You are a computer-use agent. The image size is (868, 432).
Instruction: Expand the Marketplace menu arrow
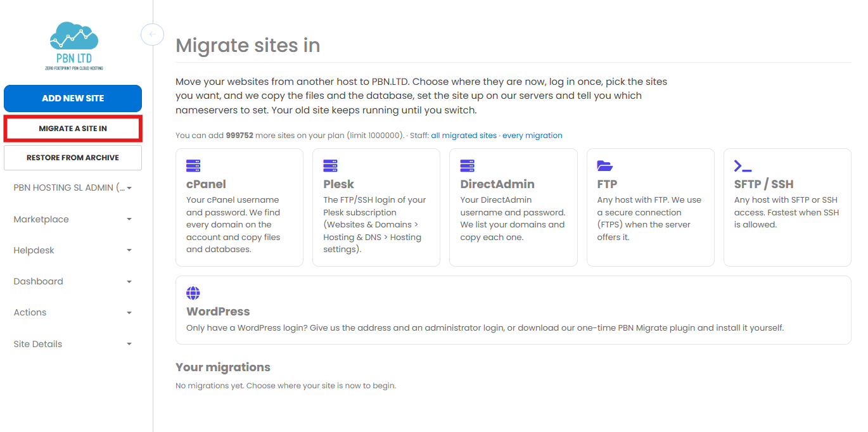(x=129, y=219)
